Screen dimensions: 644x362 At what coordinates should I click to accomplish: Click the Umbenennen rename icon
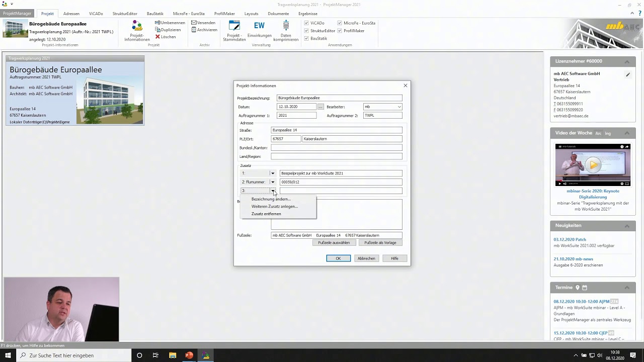[157, 23]
